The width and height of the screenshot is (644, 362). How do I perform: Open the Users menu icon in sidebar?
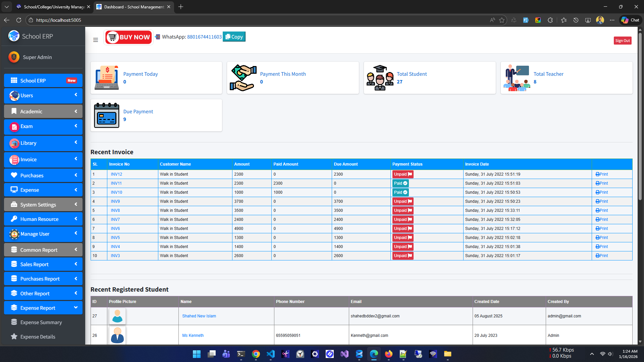pyautogui.click(x=14, y=96)
